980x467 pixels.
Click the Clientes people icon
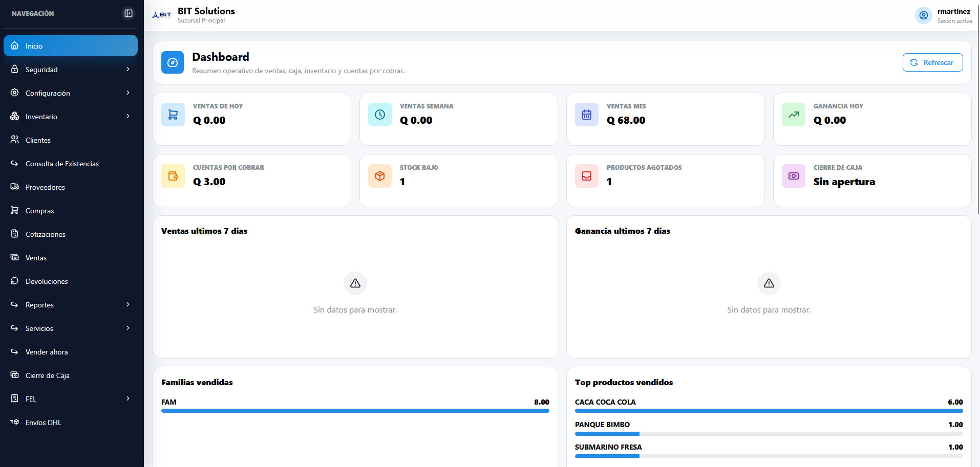(15, 140)
